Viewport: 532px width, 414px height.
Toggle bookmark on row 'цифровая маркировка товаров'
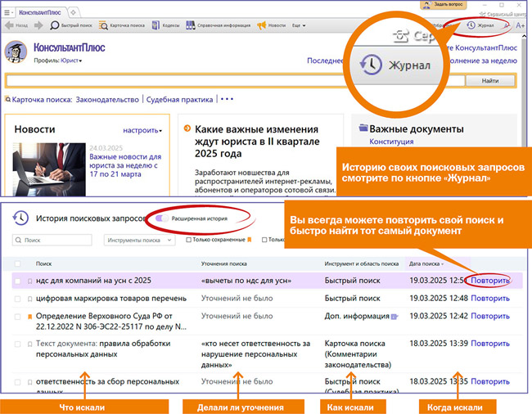coord(29,299)
